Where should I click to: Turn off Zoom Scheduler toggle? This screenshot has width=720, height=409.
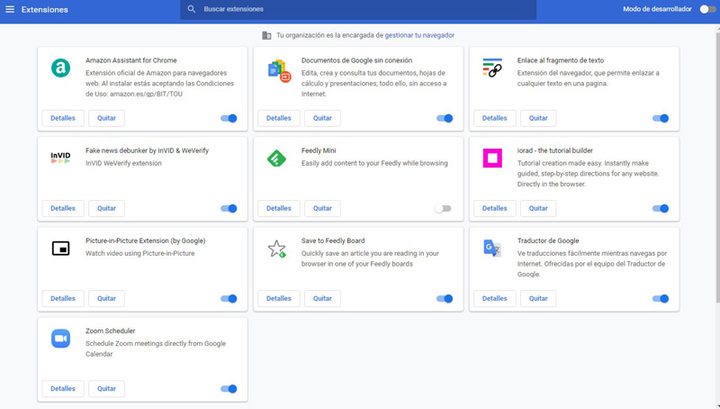pos(229,389)
